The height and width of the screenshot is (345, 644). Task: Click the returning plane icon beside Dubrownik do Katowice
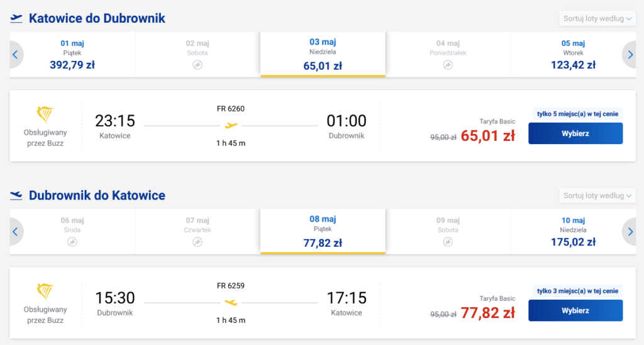16,196
